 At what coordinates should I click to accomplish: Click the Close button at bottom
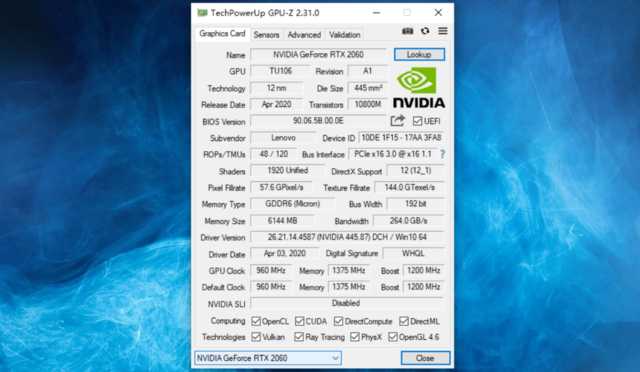[x=425, y=358]
